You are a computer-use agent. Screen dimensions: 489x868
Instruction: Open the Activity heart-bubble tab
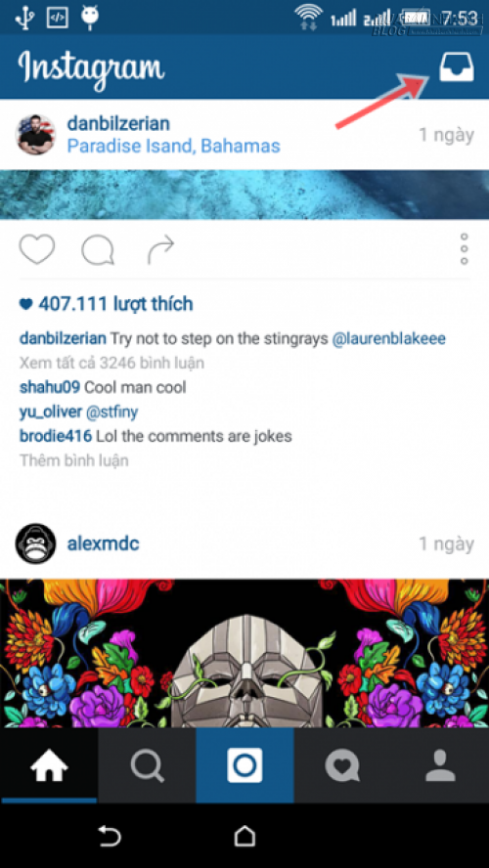click(x=342, y=765)
